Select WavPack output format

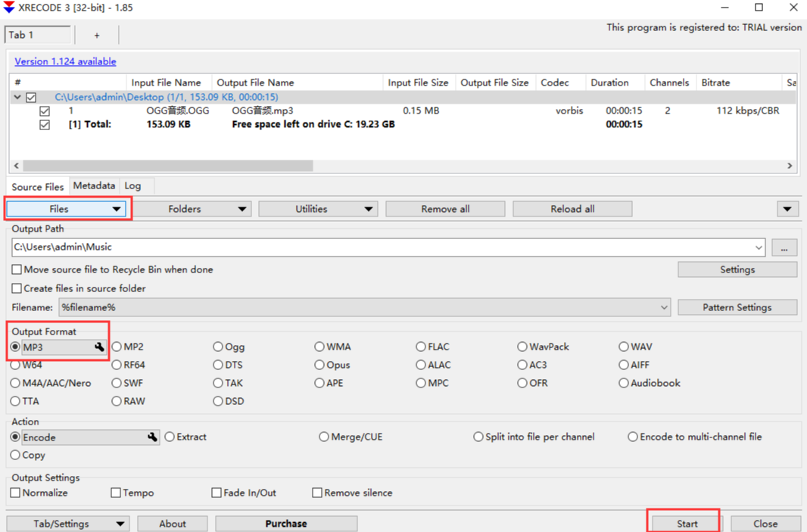[522, 347]
